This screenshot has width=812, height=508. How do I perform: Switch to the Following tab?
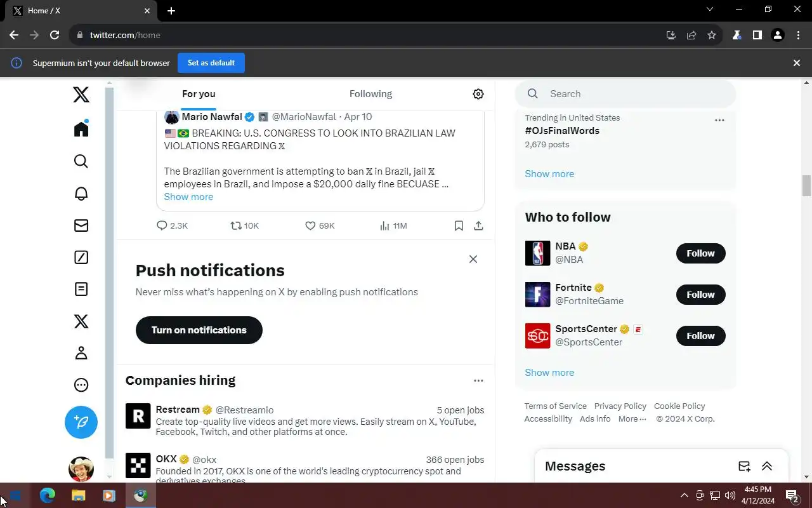pos(370,94)
